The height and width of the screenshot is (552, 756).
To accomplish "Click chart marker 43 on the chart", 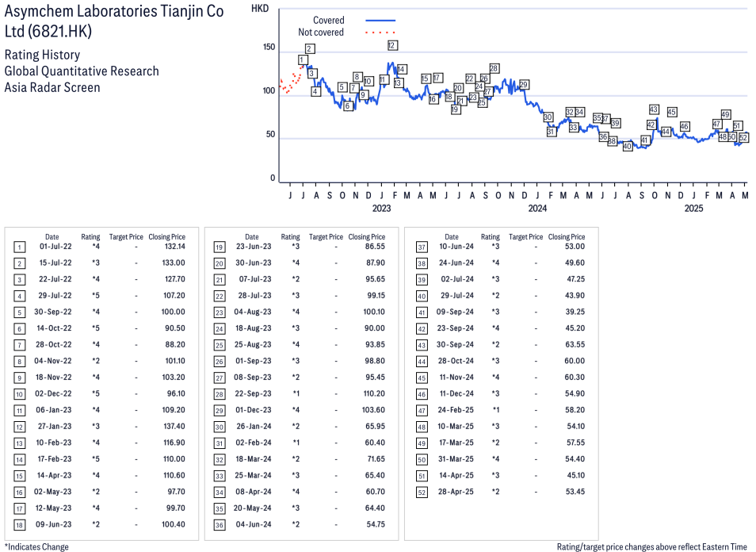I will pos(654,109).
